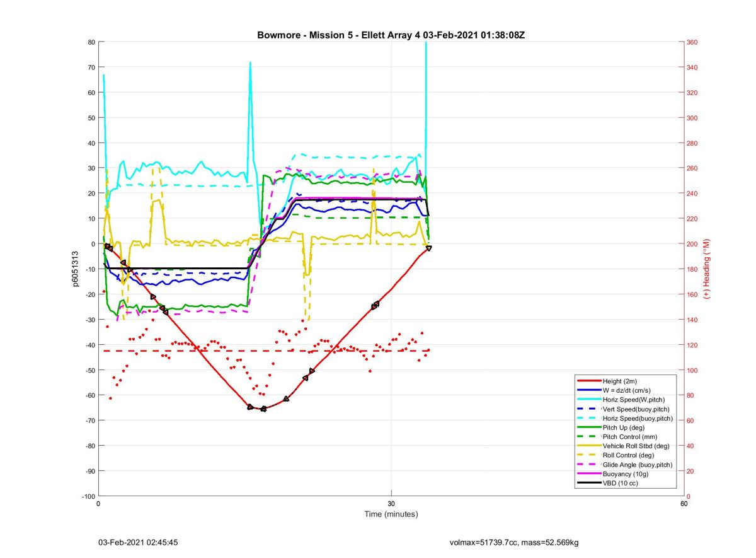Click the red "360" tick on the heading axis
This screenshot has height=558, width=756.
pyautogui.click(x=692, y=42)
